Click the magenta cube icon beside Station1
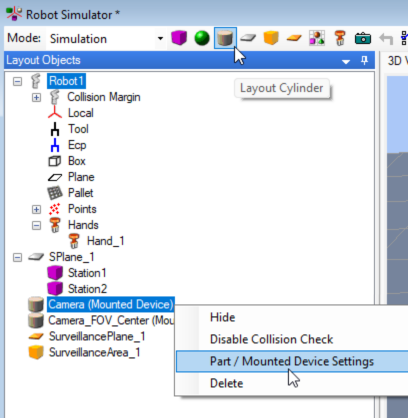 pyautogui.click(x=55, y=273)
